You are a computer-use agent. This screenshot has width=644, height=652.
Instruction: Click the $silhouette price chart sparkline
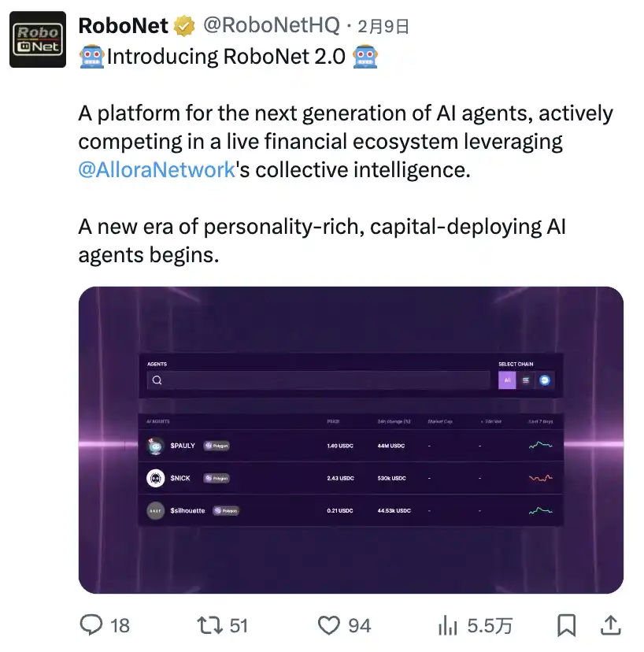[x=540, y=510]
